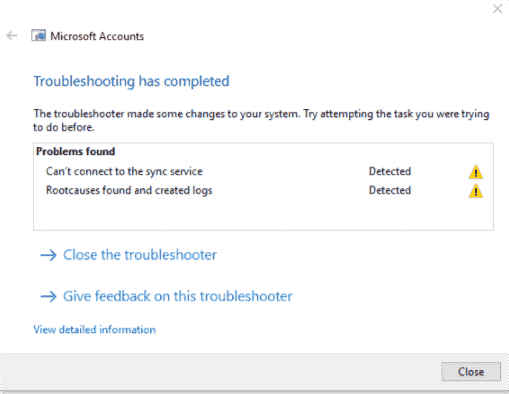
Task: Open 'View detailed information'
Action: click(x=94, y=330)
